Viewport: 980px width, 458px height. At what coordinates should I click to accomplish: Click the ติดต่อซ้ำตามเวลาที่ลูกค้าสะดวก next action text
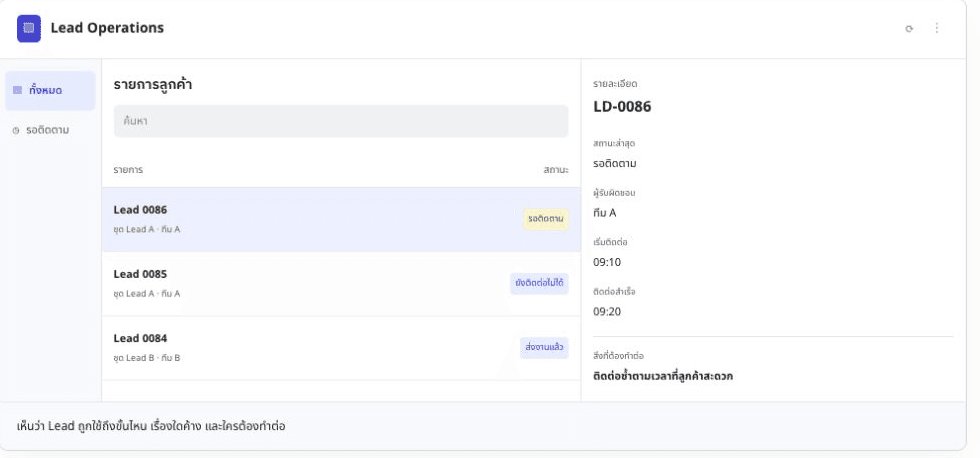tap(663, 377)
